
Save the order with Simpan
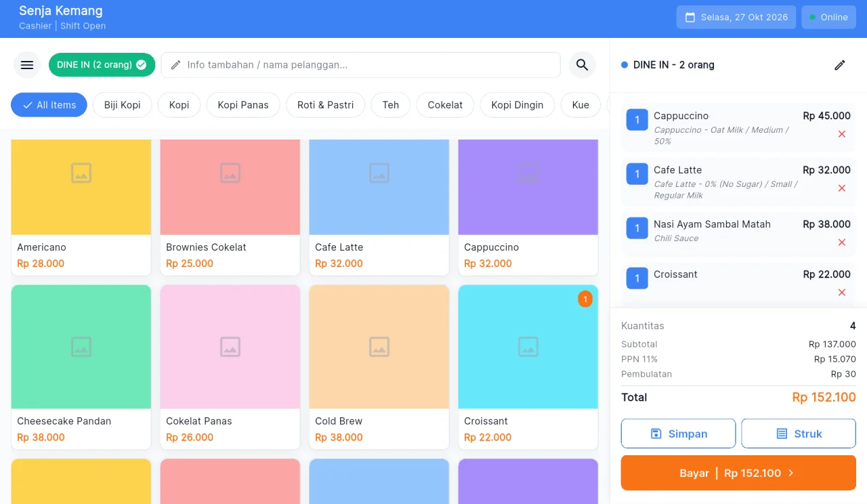click(678, 434)
